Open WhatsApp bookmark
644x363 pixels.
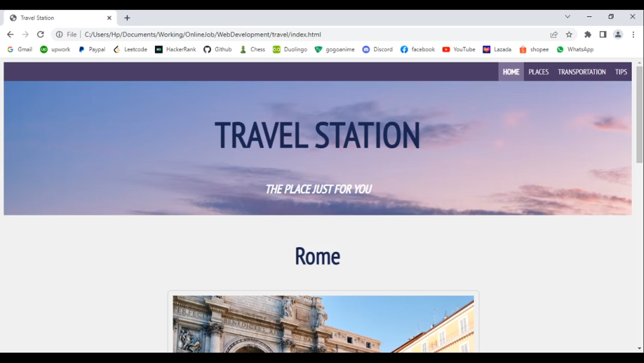(x=575, y=49)
